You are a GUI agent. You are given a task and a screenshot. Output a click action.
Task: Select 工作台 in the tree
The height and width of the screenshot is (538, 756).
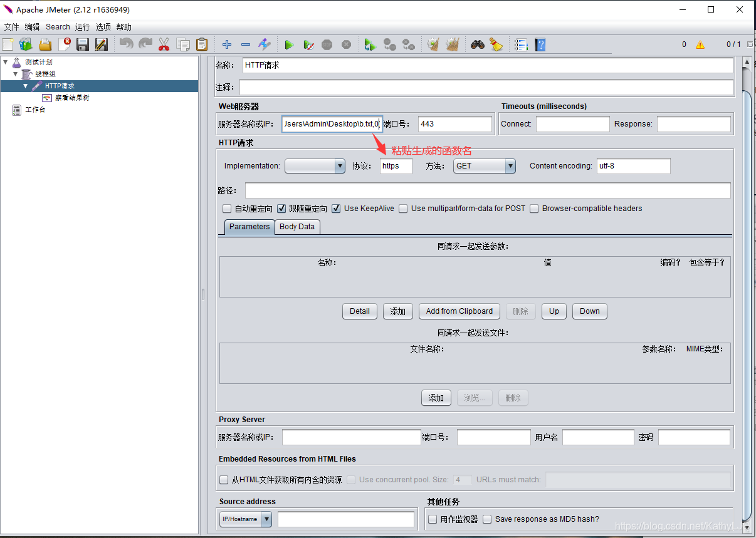[35, 110]
